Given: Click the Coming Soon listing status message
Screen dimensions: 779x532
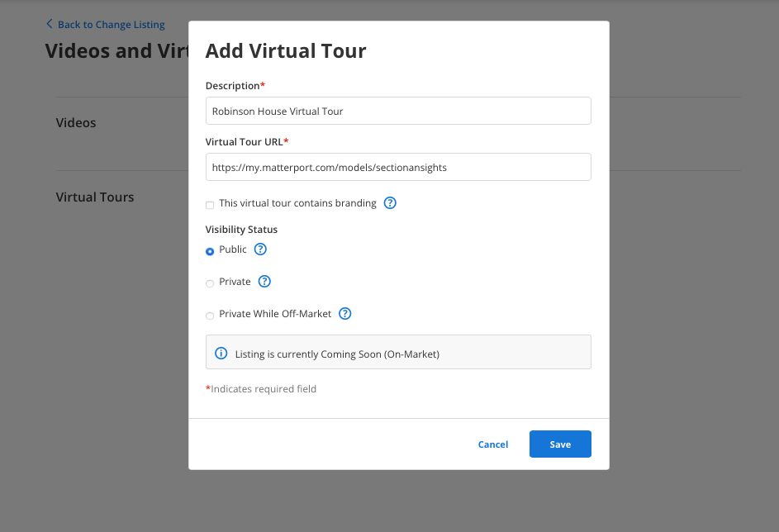Looking at the screenshot, I should point(337,354).
